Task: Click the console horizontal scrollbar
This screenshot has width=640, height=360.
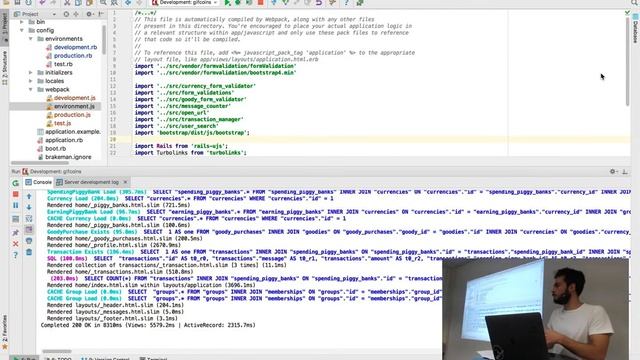Action: coord(57,351)
